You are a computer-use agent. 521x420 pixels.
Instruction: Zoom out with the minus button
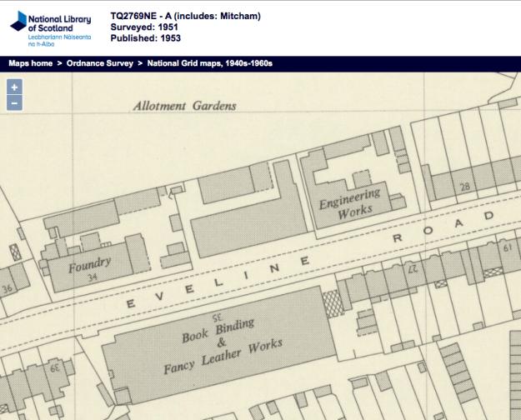[x=14, y=103]
